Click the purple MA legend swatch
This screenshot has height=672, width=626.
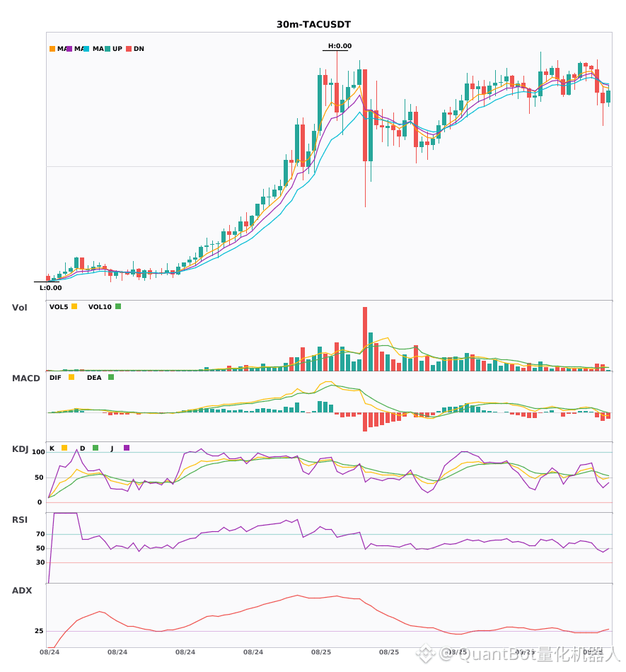click(x=69, y=49)
